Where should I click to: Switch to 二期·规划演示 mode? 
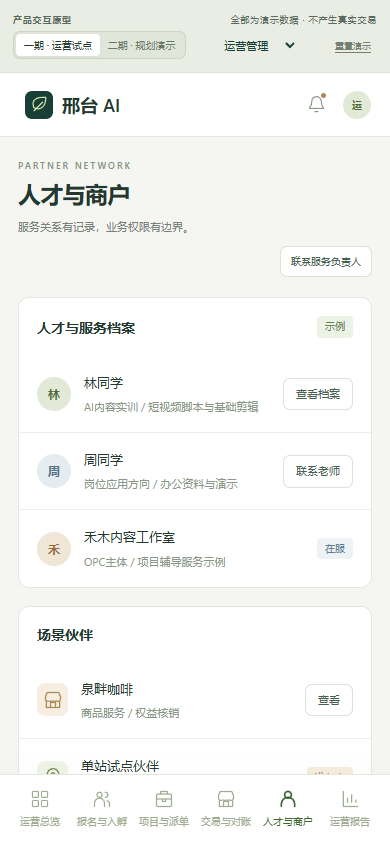point(141,46)
